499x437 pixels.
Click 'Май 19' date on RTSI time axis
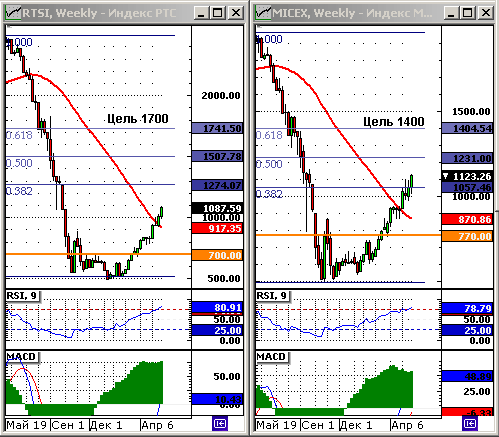point(27,425)
